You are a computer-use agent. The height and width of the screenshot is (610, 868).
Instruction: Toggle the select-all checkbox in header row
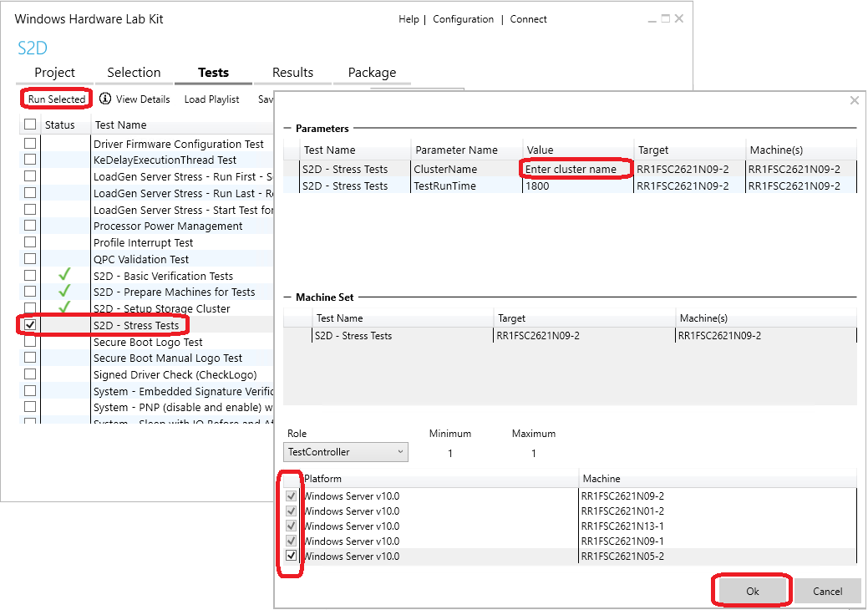tap(30, 124)
